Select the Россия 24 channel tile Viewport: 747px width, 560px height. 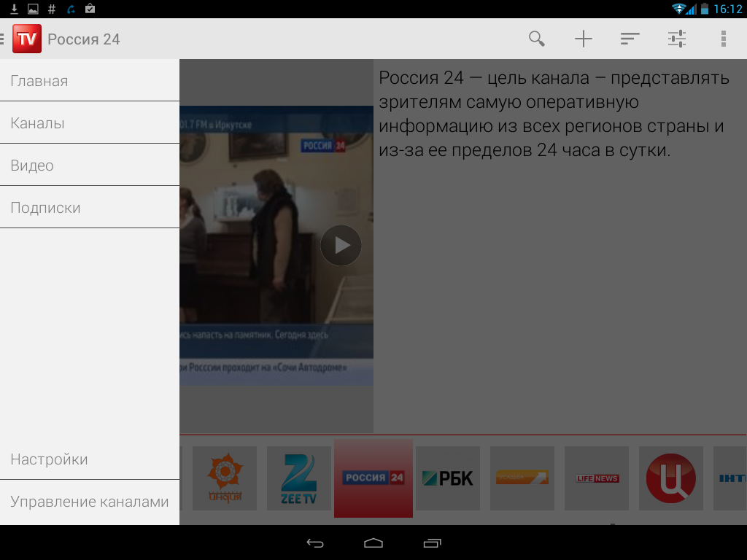373,478
